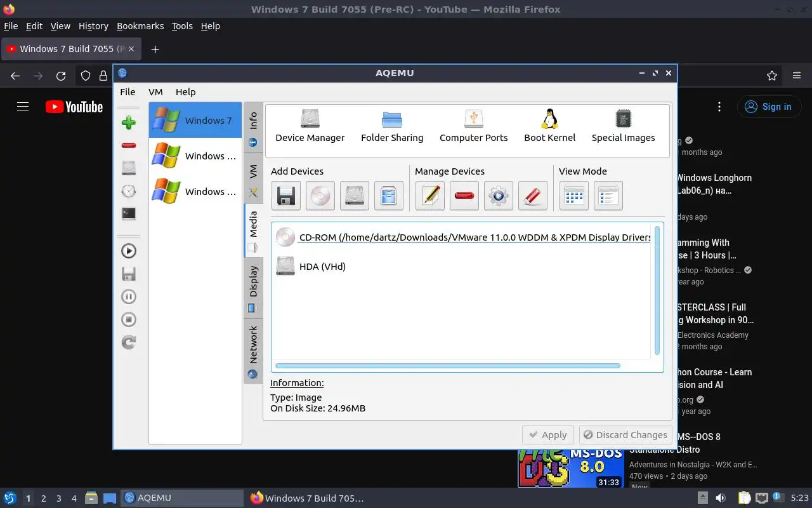Click the Apply button

(548, 435)
